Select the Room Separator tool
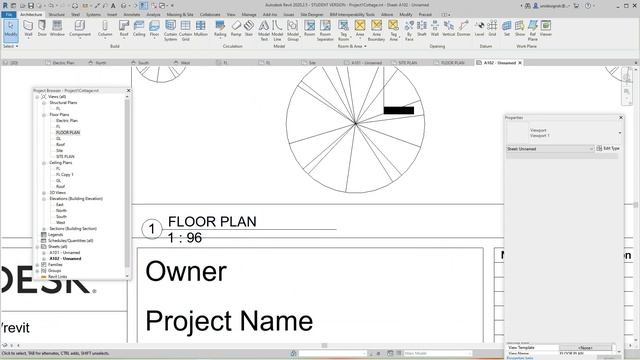Image resolution: width=640 pixels, height=360 pixels. coord(325,31)
